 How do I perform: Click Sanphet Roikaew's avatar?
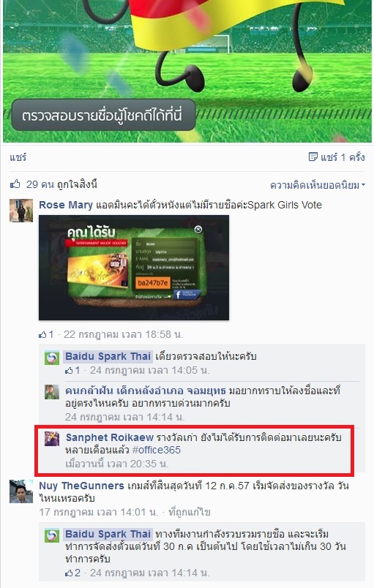[x=52, y=438]
